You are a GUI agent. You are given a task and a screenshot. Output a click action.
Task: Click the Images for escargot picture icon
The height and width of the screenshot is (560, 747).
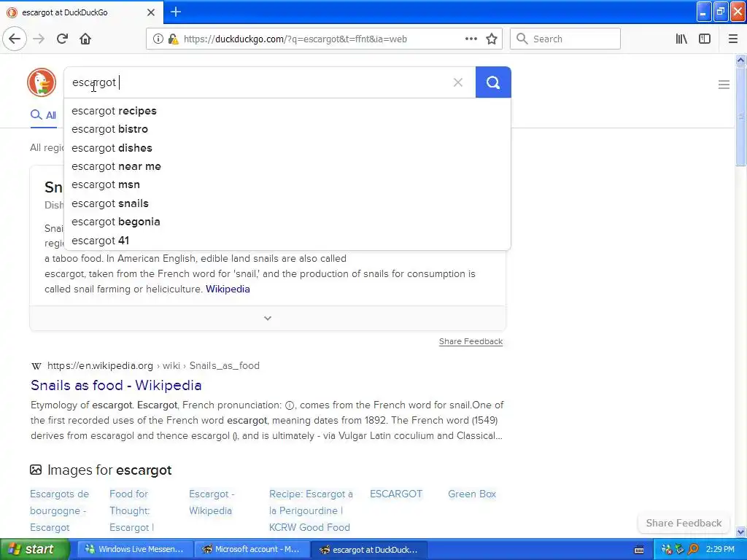(36, 470)
